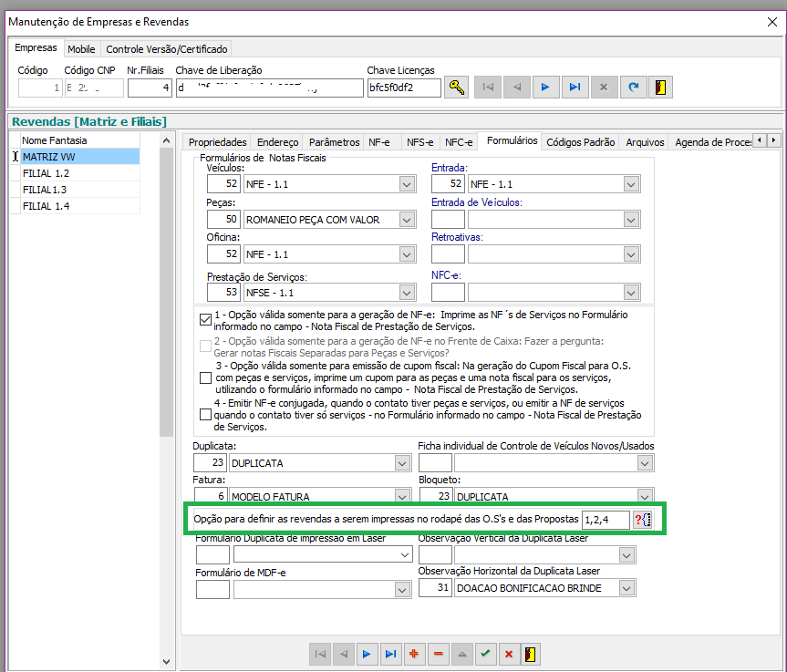Click the key icon next to Chave Licenças
The height and width of the screenshot is (672, 787).
point(457,88)
